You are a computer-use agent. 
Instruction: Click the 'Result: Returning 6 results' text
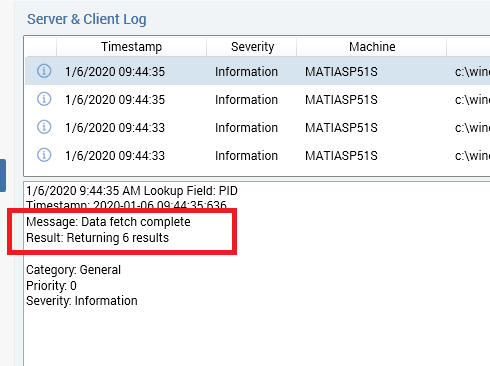tap(98, 238)
